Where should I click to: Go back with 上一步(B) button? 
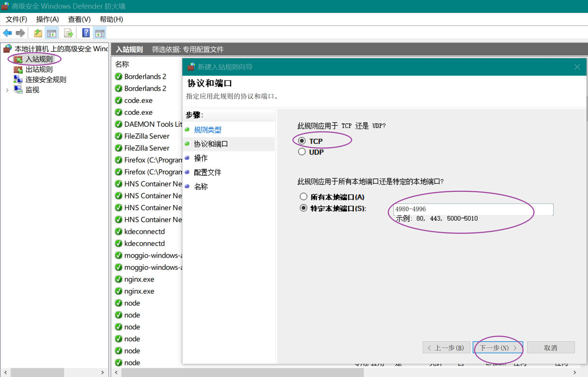pyautogui.click(x=446, y=347)
